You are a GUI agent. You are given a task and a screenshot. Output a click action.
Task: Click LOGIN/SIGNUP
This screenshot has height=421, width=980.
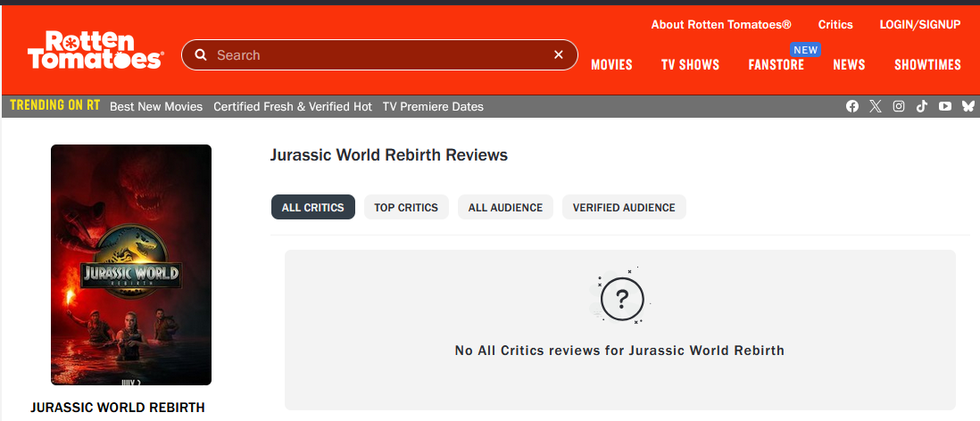920,24
